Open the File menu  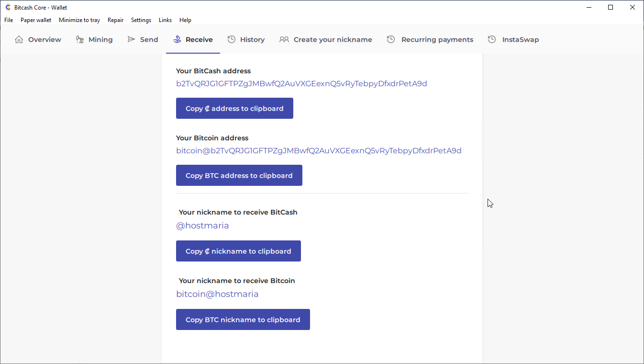coord(9,20)
